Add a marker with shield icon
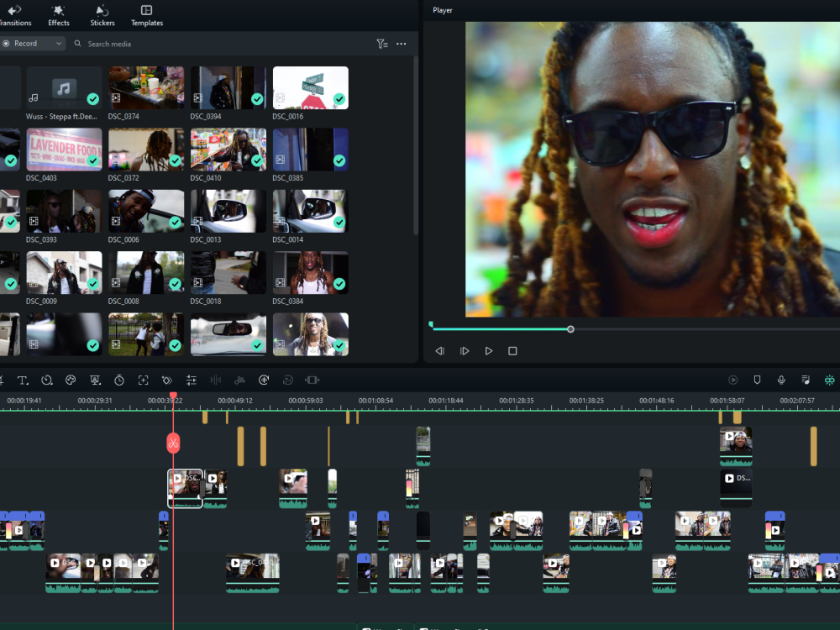 tap(757, 381)
